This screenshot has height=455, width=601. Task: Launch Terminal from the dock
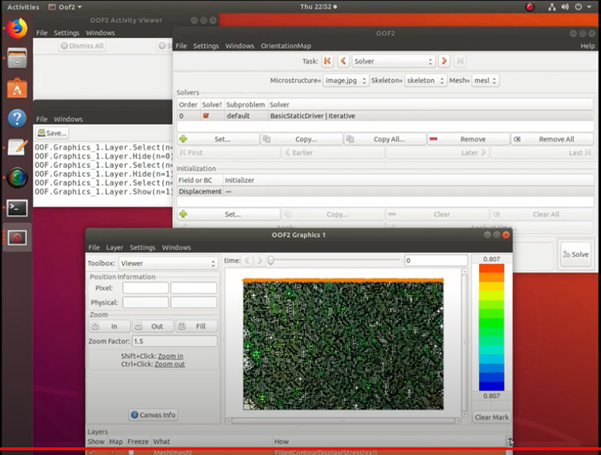tap(16, 208)
